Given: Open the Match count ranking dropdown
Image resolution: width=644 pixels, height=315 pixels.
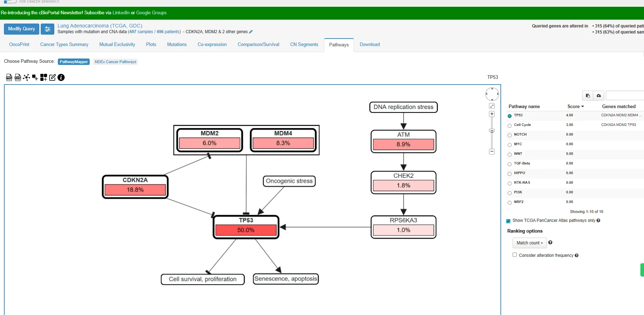Looking at the screenshot, I should [x=529, y=243].
